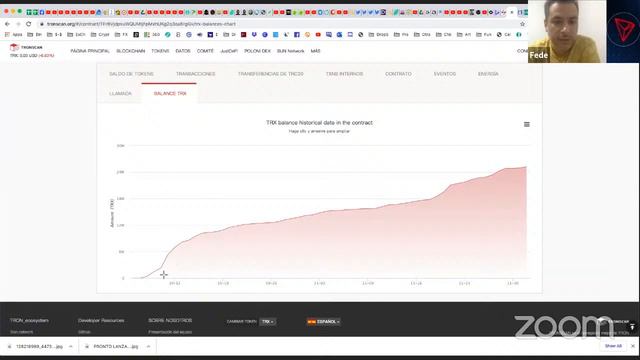The height and width of the screenshot is (360, 640).
Task: Switch to the LLAMADA tab
Action: (120, 93)
